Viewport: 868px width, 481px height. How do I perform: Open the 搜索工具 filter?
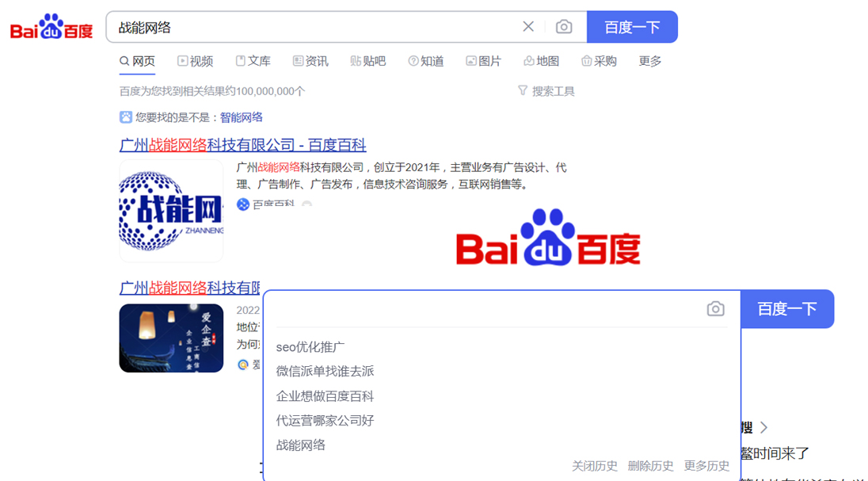coord(546,91)
